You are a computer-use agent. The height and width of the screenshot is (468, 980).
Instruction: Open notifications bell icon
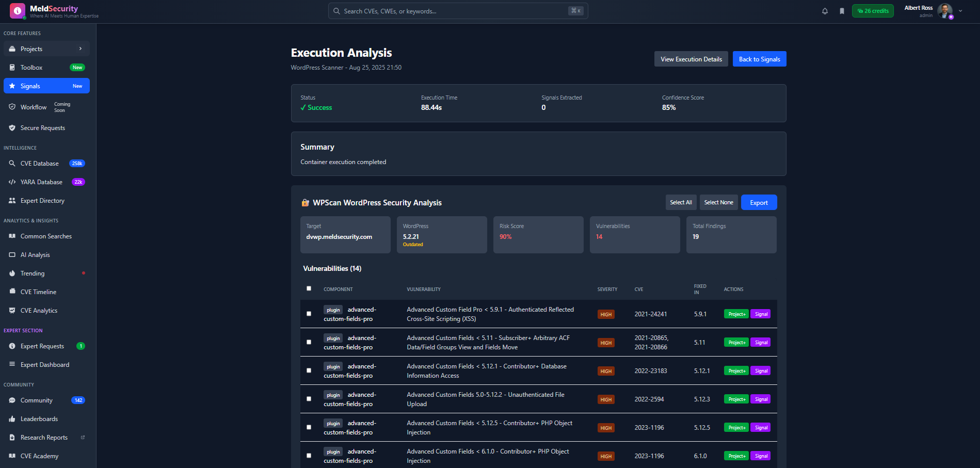[825, 11]
